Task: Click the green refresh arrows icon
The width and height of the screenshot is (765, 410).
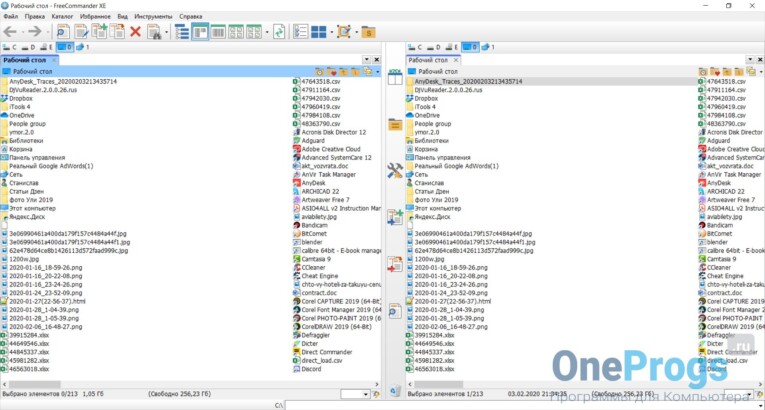Action: click(279, 32)
